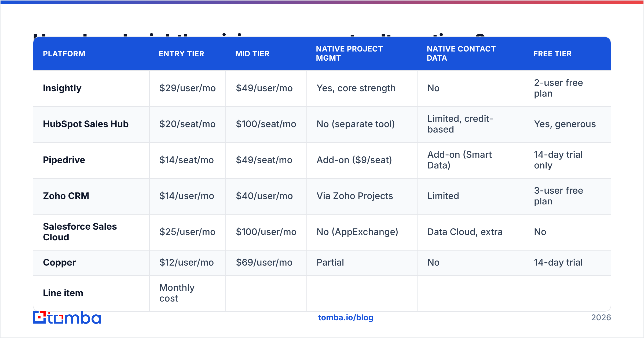
Task: Select the NATIVE PROJECT MGMT header
Action: pyautogui.click(x=349, y=53)
